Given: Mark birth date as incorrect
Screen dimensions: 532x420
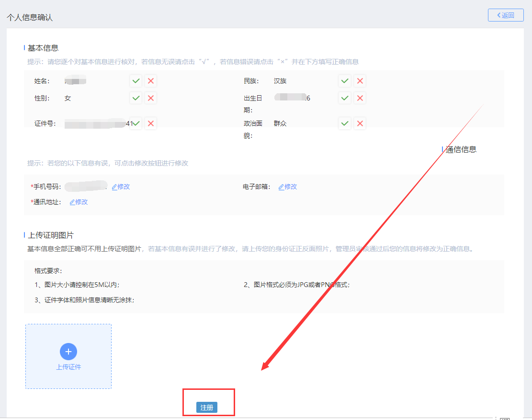Looking at the screenshot, I should point(360,98).
